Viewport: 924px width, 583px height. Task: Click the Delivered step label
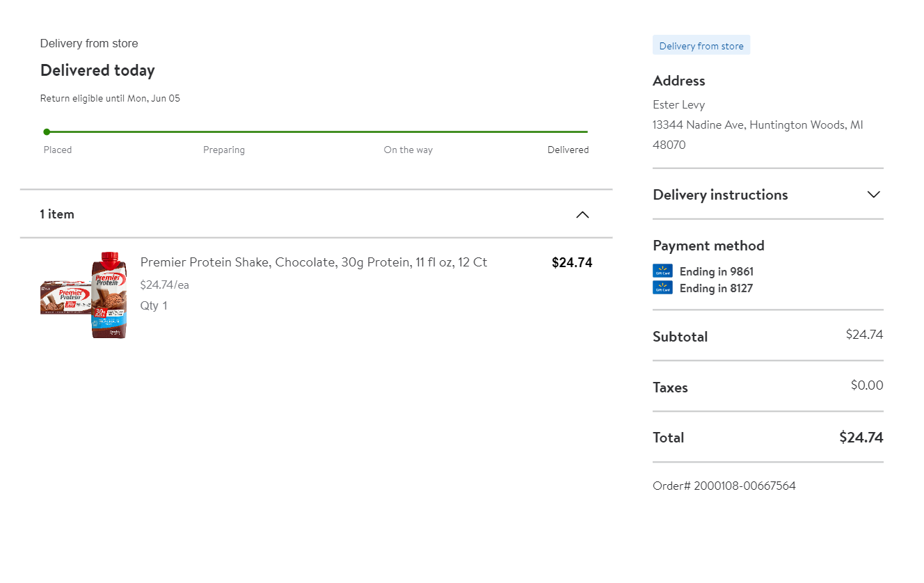(568, 150)
